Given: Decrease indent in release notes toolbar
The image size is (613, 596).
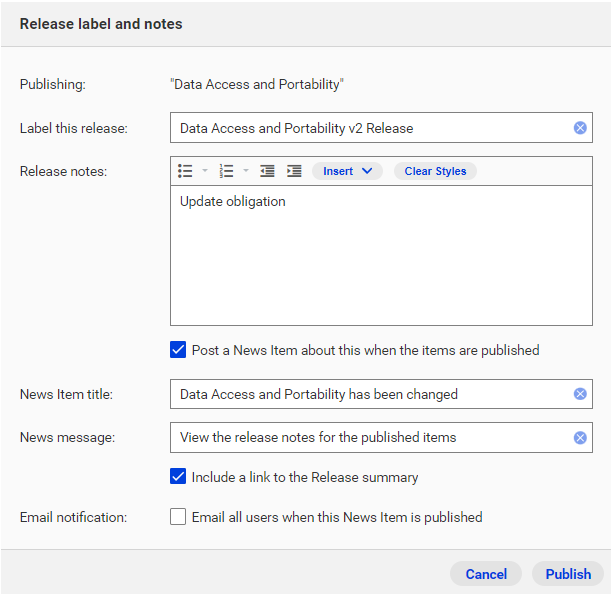Looking at the screenshot, I should [x=267, y=171].
